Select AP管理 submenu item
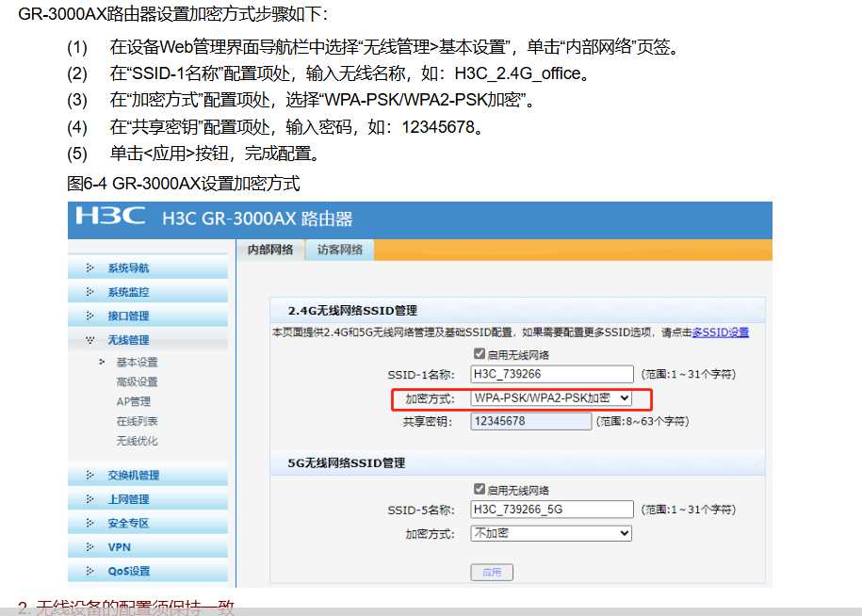The width and height of the screenshot is (862, 616). (134, 401)
